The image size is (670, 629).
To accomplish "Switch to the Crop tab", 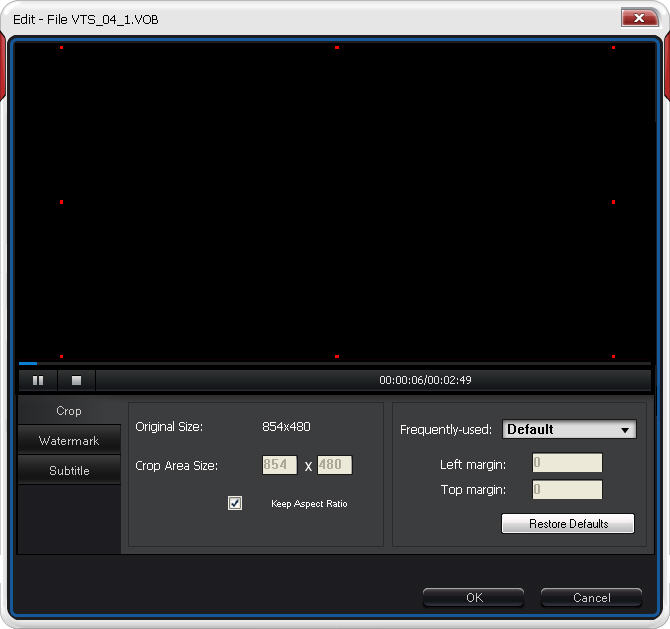I will (x=69, y=411).
